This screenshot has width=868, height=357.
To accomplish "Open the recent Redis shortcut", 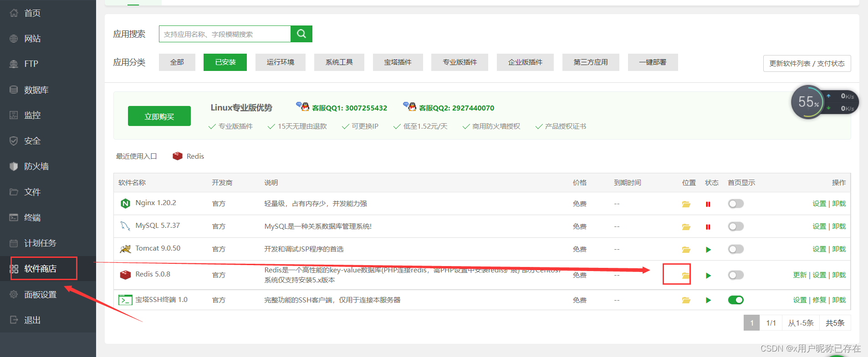I will tap(189, 156).
